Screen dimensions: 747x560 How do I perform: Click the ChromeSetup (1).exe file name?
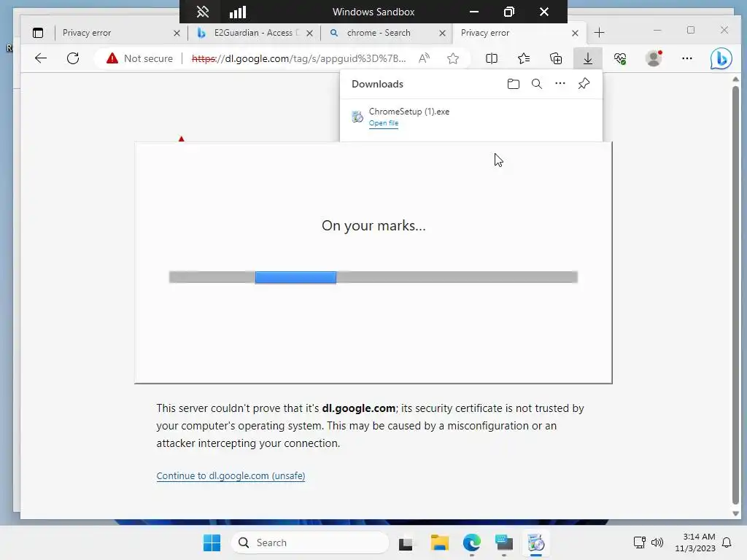(x=409, y=112)
